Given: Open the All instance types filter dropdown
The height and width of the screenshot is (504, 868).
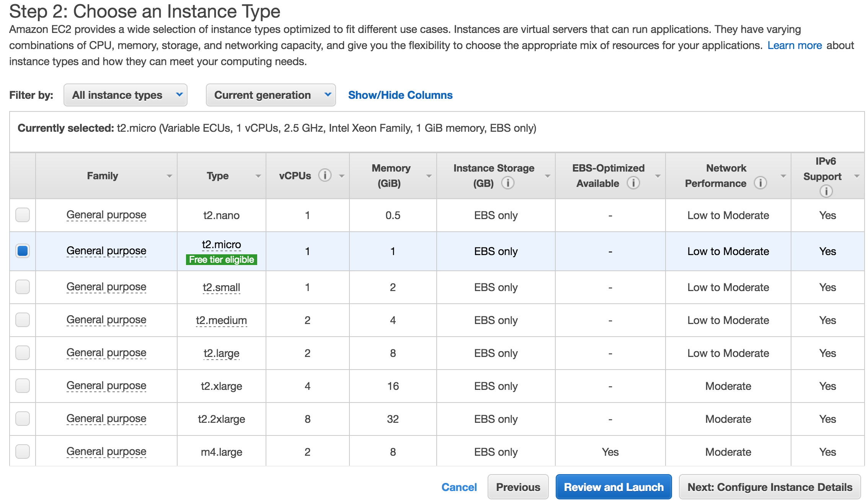Looking at the screenshot, I should (x=125, y=95).
